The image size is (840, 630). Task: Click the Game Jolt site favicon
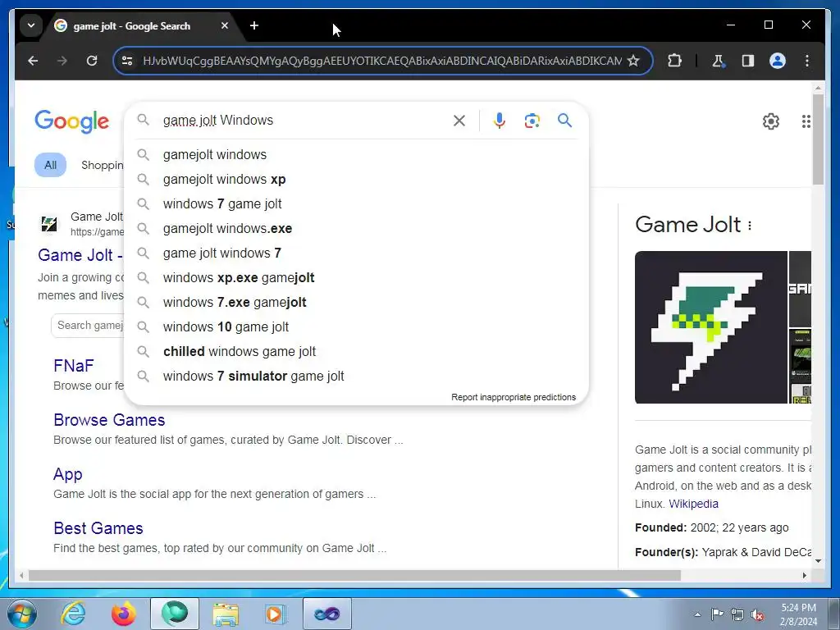(49, 223)
